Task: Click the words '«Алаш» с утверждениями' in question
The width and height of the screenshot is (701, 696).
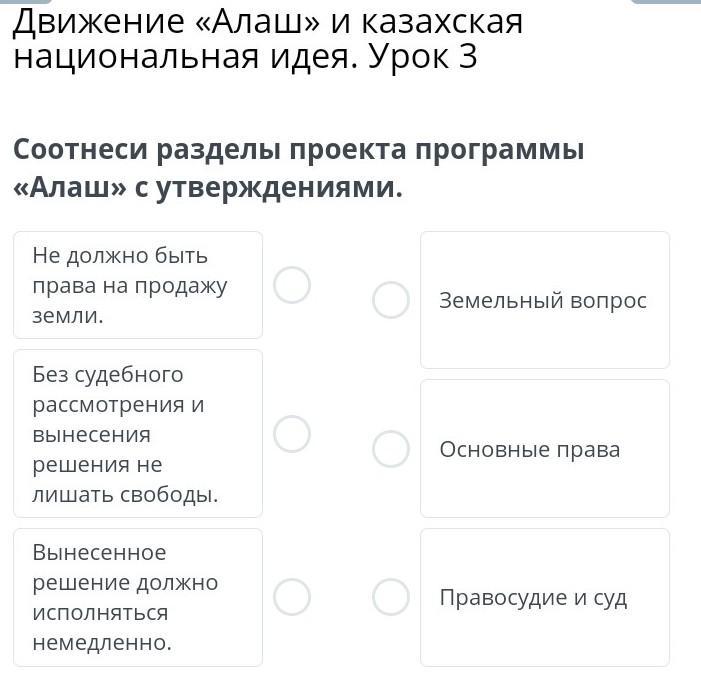Action: coord(205,188)
